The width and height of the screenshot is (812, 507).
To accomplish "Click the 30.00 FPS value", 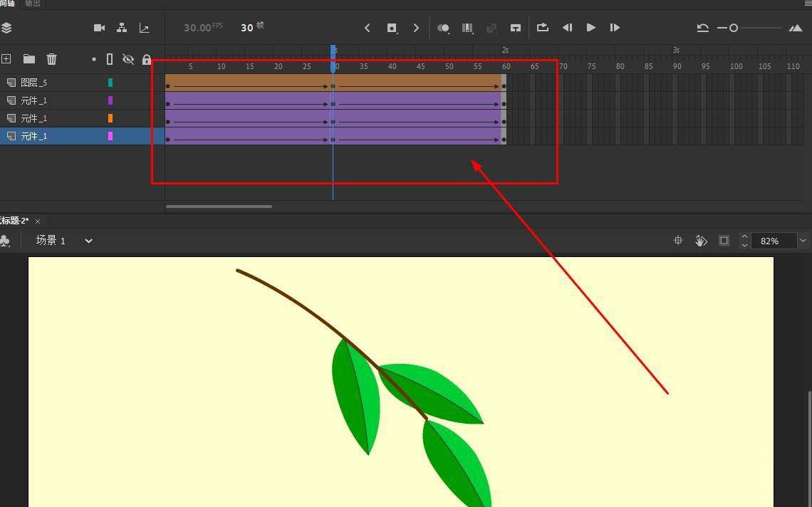I will 197,28.
